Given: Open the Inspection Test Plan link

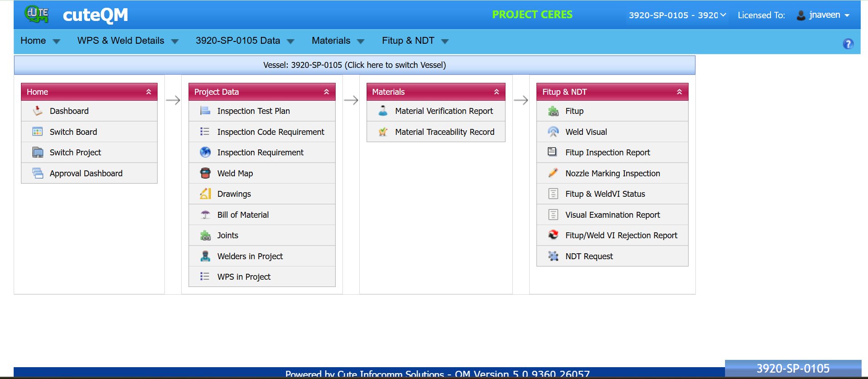Looking at the screenshot, I should pos(253,111).
